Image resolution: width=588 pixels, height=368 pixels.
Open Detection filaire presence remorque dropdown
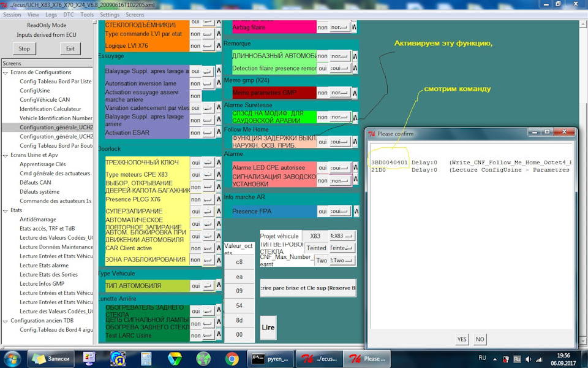(340, 68)
